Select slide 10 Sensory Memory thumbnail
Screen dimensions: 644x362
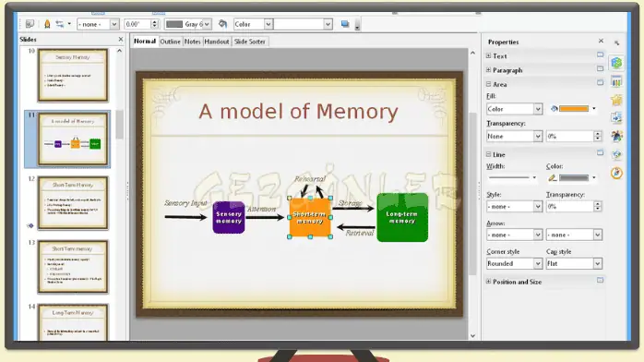(x=73, y=75)
